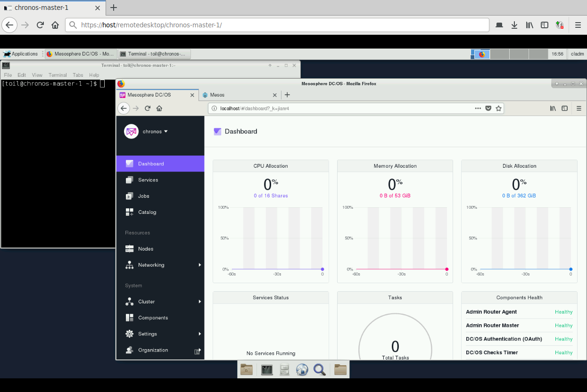587x392 pixels.
Task: Expand the Settings submenu arrow
Action: 200,334
